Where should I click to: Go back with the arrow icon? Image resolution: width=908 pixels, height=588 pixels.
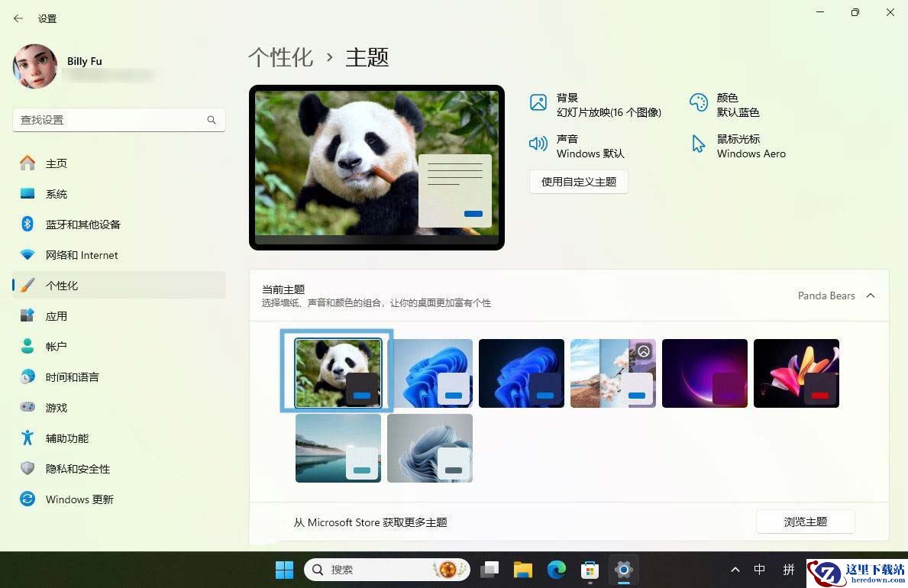18,18
